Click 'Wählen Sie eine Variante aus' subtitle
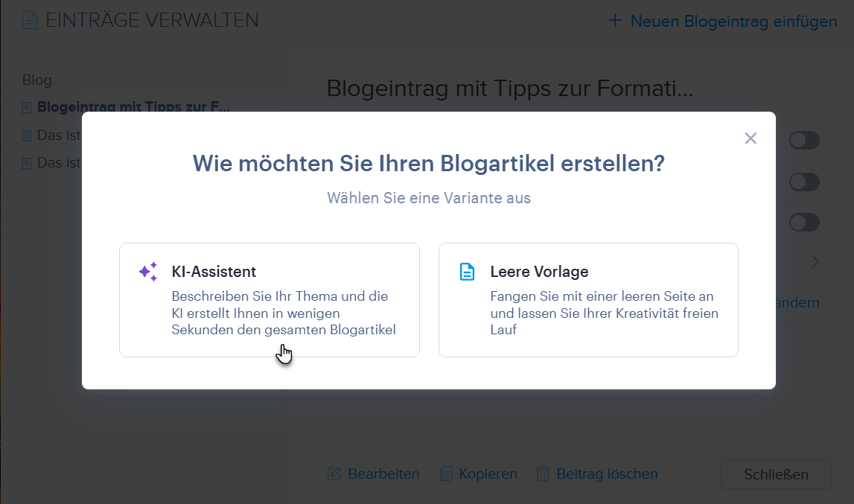 click(x=429, y=198)
